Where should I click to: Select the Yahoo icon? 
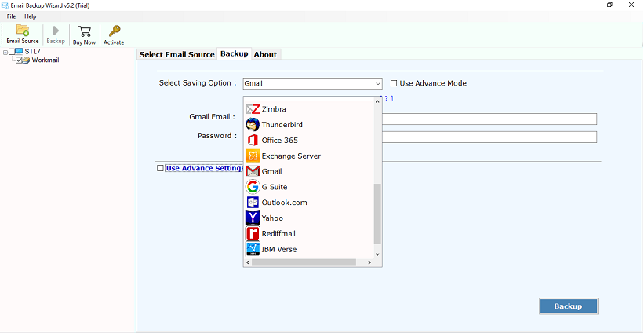coord(253,218)
